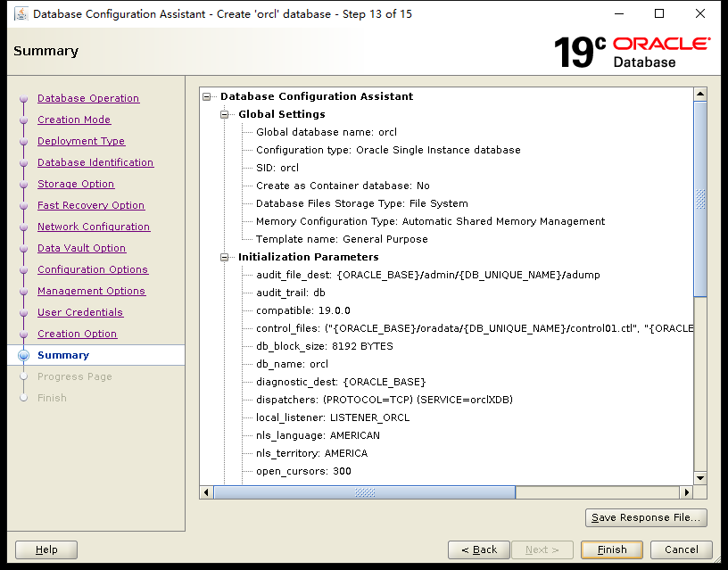Open the Data Vault Option step
The width and height of the screenshot is (728, 570).
pyautogui.click(x=82, y=248)
